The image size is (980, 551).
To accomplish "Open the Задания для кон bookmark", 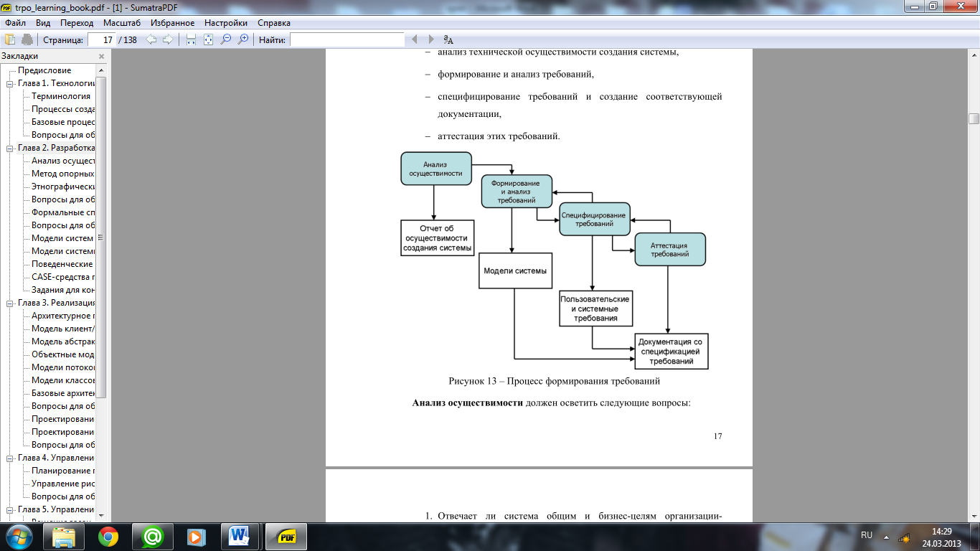I will pyautogui.click(x=63, y=290).
